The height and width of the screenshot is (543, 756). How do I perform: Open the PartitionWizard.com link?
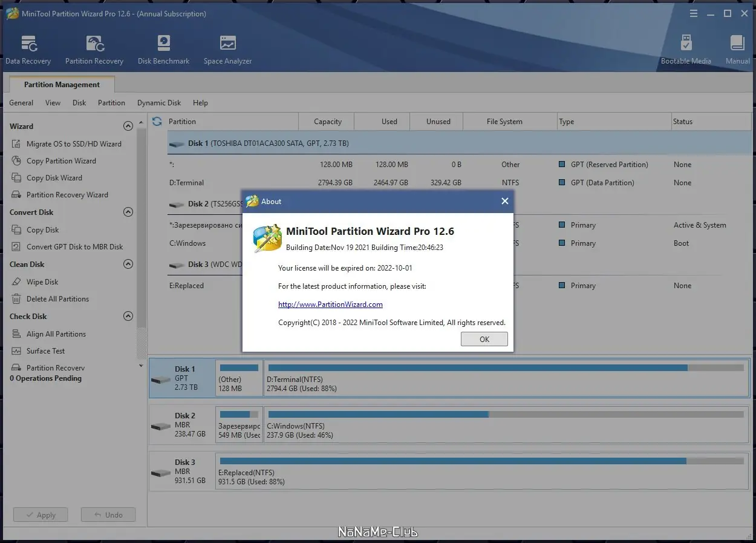330,304
